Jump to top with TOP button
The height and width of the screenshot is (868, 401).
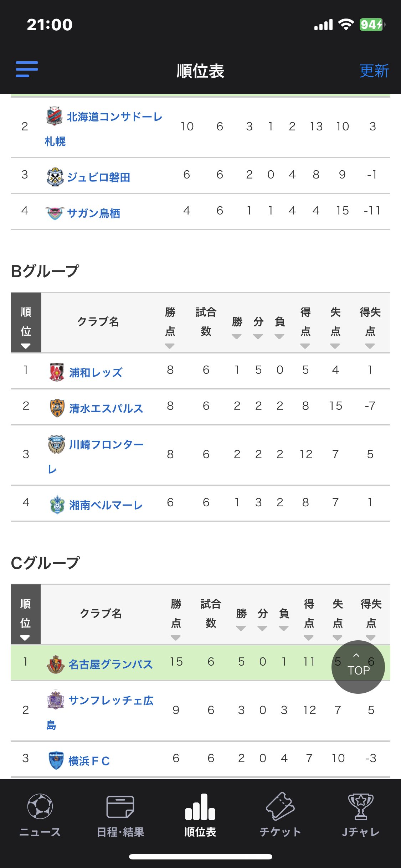(358, 667)
